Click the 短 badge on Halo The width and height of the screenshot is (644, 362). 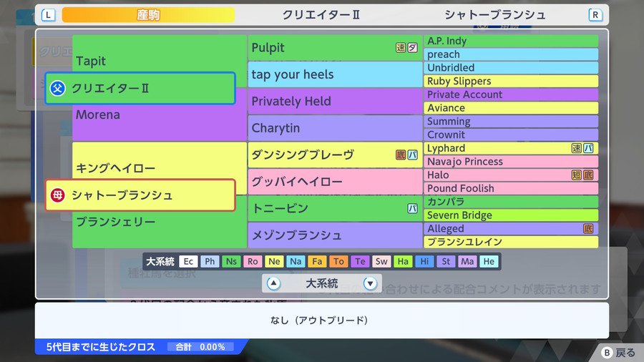[x=576, y=175]
